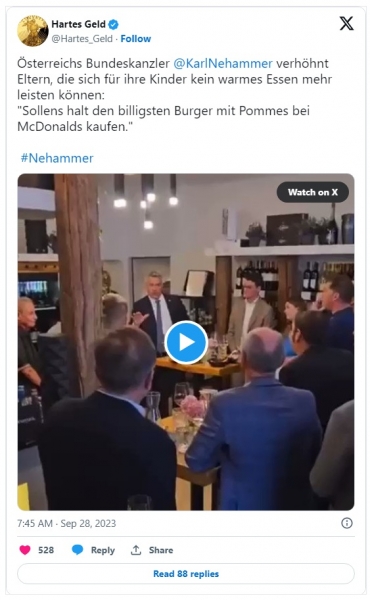The width and height of the screenshot is (370, 600).
Task: Click the Hartes Geld gold coin avatar
Action: (33, 31)
